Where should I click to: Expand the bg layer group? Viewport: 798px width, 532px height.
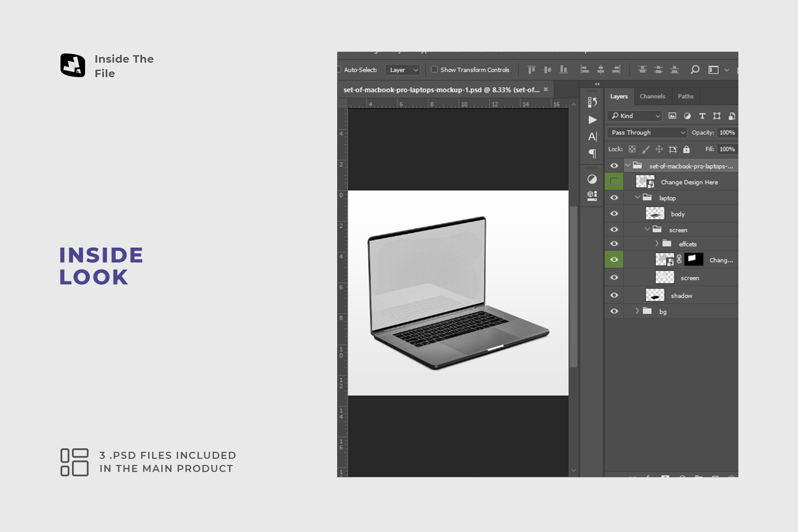[637, 311]
